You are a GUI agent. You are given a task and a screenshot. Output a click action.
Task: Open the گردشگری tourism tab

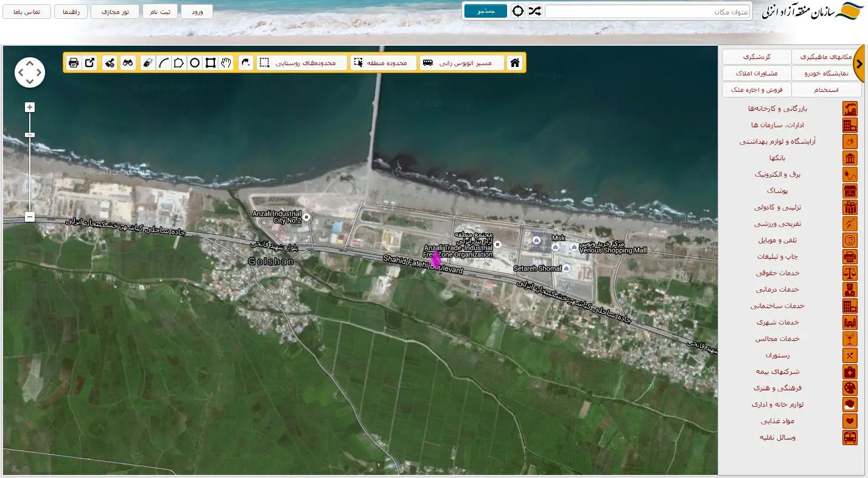[x=757, y=57]
